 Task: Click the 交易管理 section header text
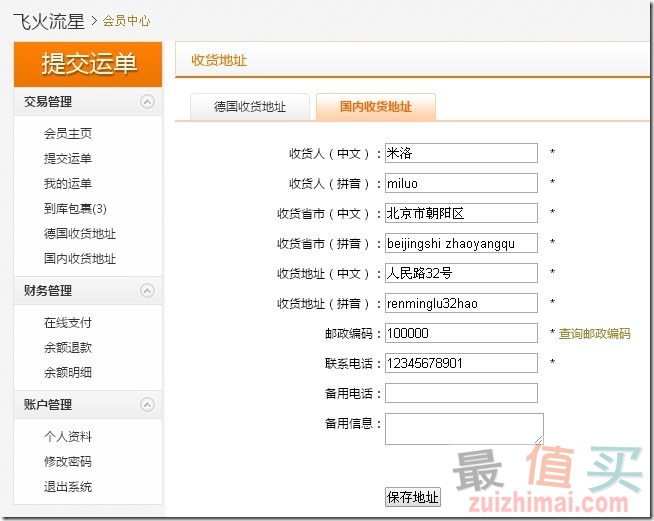[x=48, y=101]
